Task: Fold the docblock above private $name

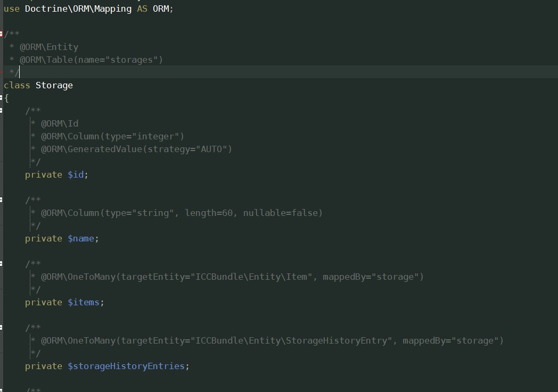Action: [1, 200]
